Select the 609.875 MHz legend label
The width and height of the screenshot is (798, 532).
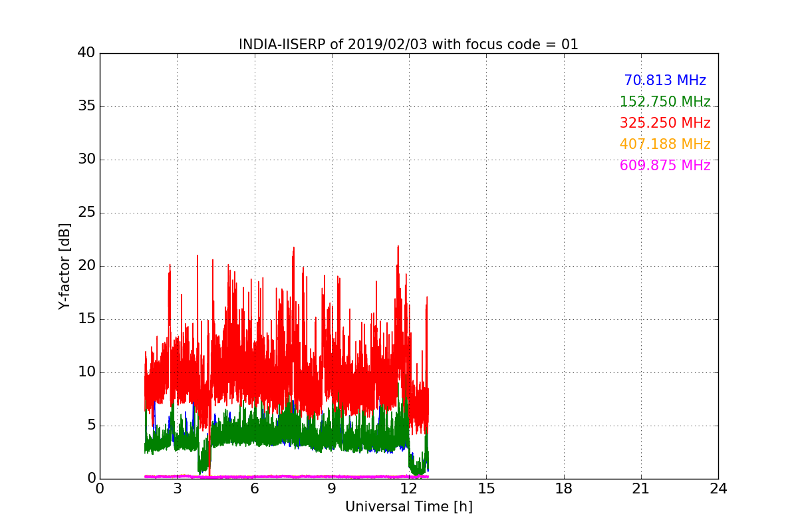point(665,166)
